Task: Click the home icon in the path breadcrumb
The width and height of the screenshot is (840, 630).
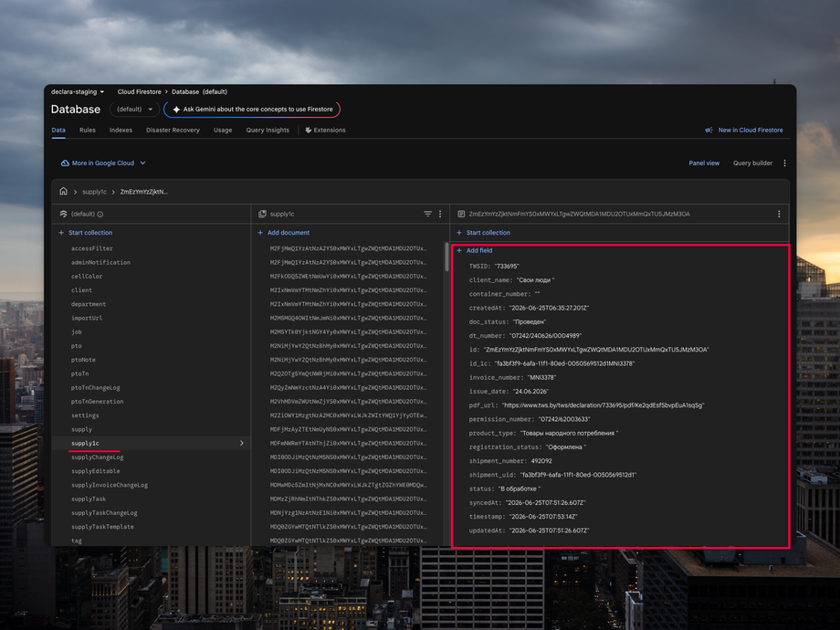Action: [x=63, y=191]
